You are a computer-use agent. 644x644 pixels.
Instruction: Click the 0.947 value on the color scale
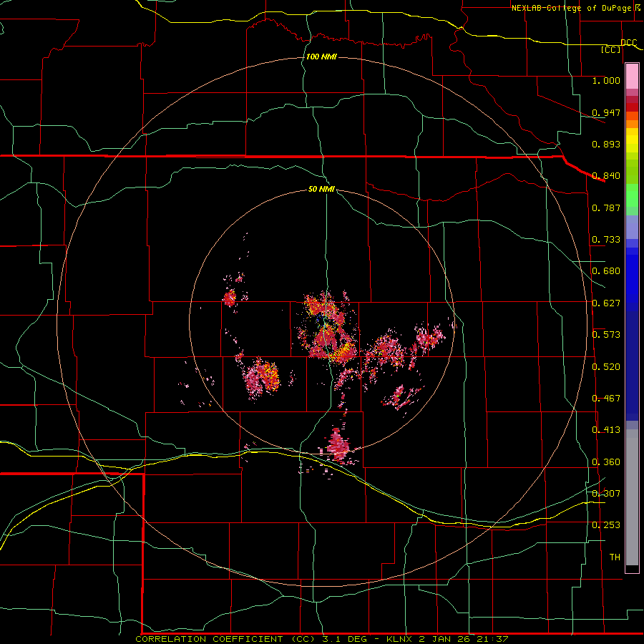[606, 112]
